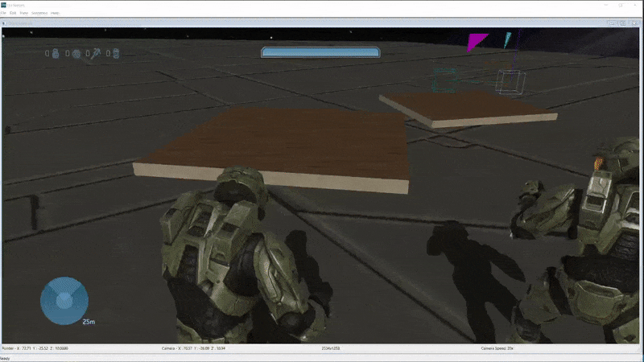Click the viewport resolution in status bar
This screenshot has height=362, width=644.
[331, 348]
